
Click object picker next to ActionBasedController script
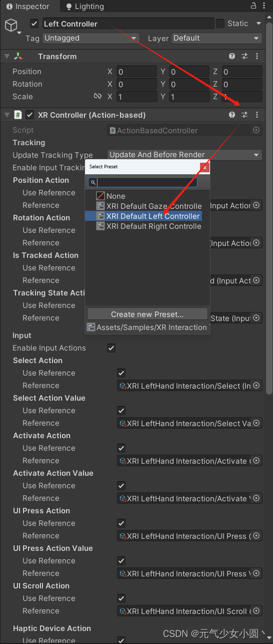[256, 130]
